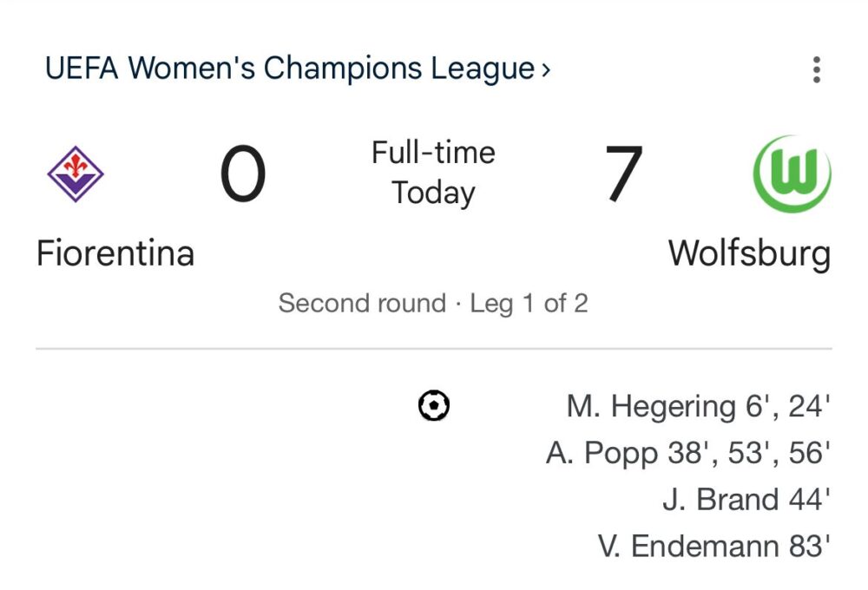
Task: Click the Fiorentina club crest
Action: coord(76,174)
